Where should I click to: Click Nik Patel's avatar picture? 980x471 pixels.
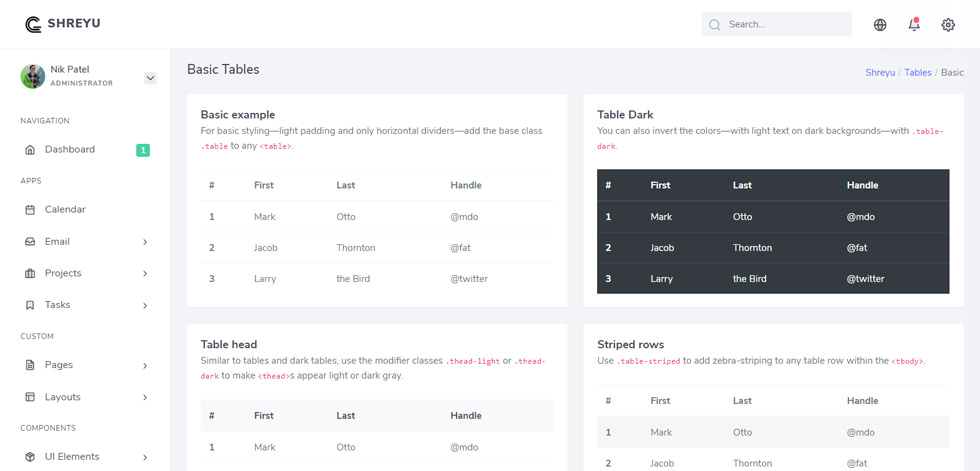point(32,76)
